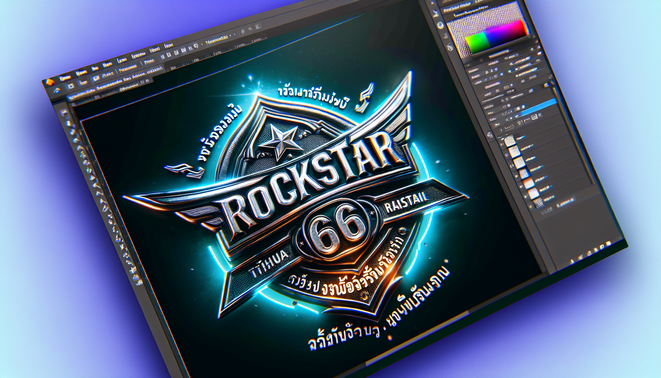This screenshot has height=378, width=661.
Task: Click the orange app logo in the title bar
Action: (x=51, y=82)
